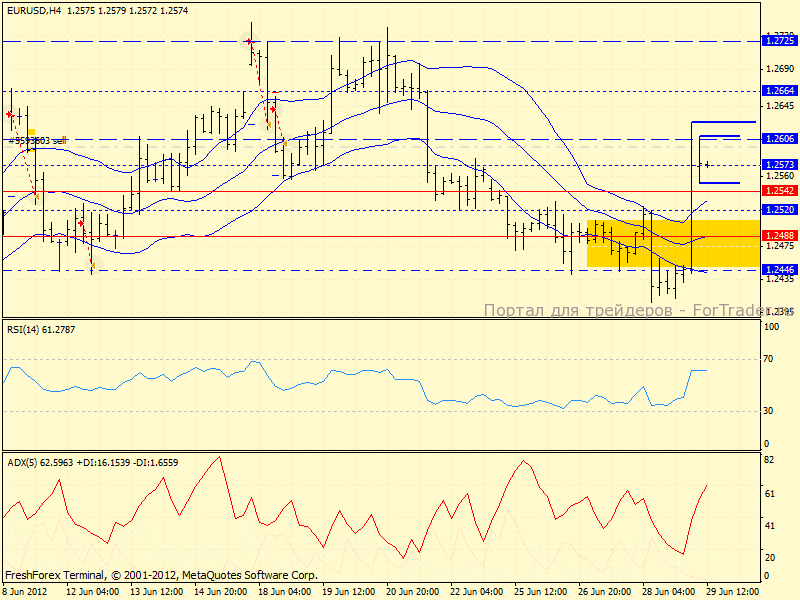
Task: Click the 1.2573 current price label
Action: 779,165
